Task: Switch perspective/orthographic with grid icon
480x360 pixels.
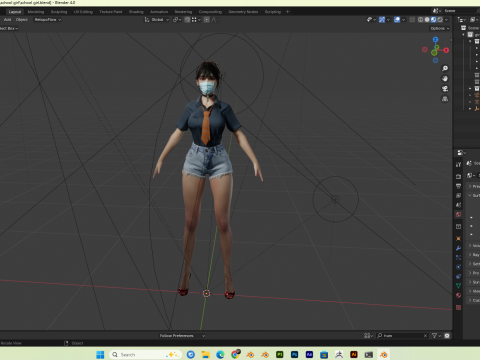Action: 445,99
